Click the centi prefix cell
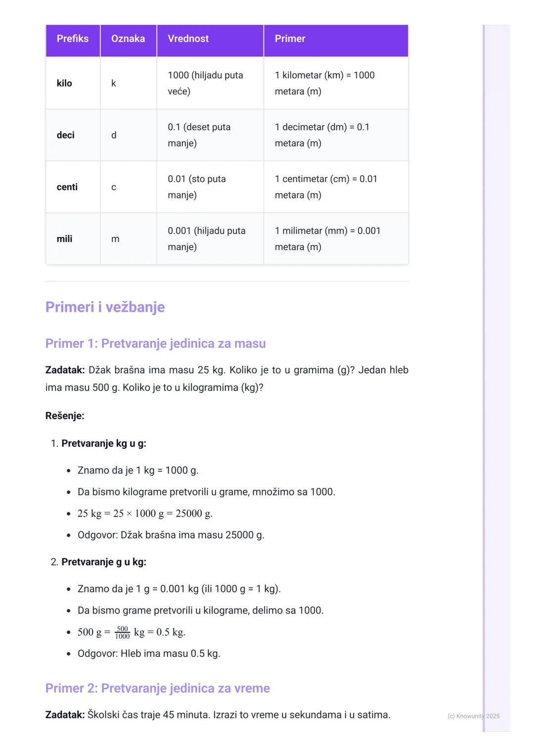This screenshot has height=756, width=534. (67, 187)
